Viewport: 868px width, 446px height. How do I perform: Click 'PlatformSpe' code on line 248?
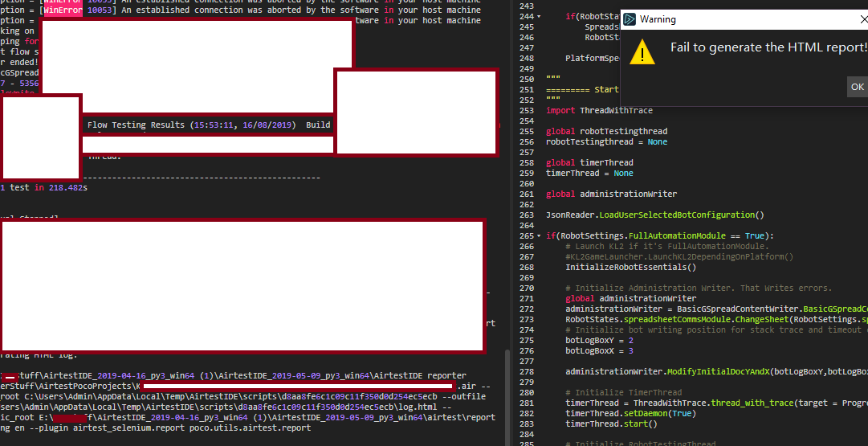click(592, 58)
